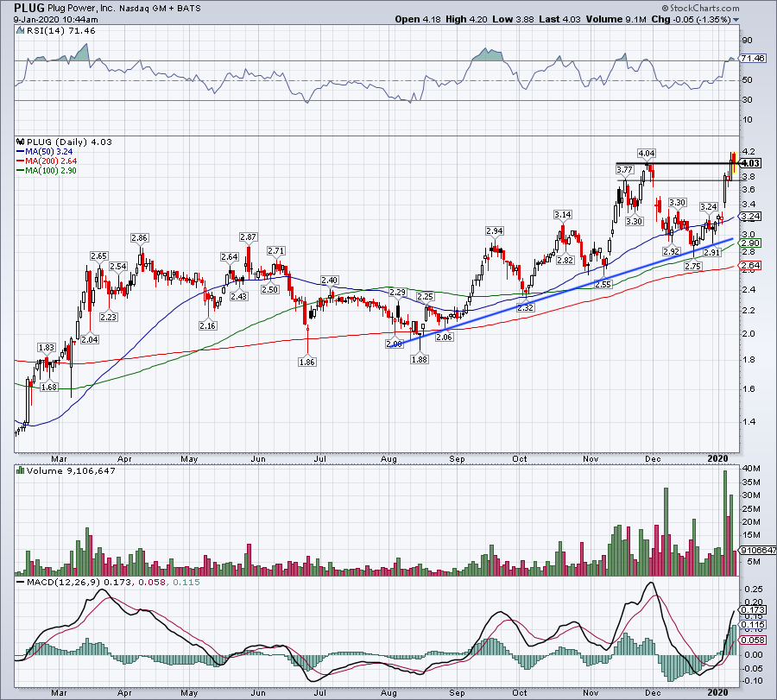Click the 2.32 October low label

[x=525, y=307]
